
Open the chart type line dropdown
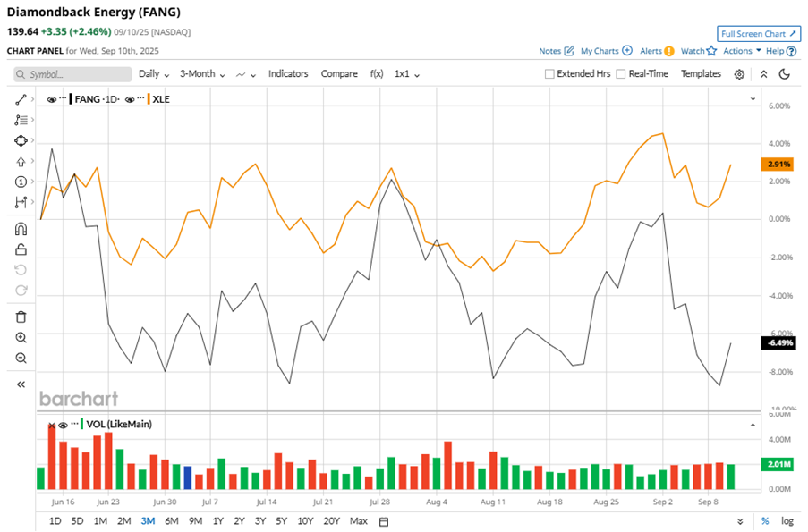(x=246, y=75)
